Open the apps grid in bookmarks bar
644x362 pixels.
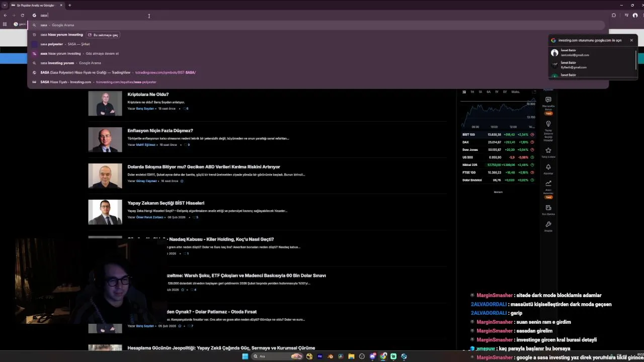click(x=5, y=24)
